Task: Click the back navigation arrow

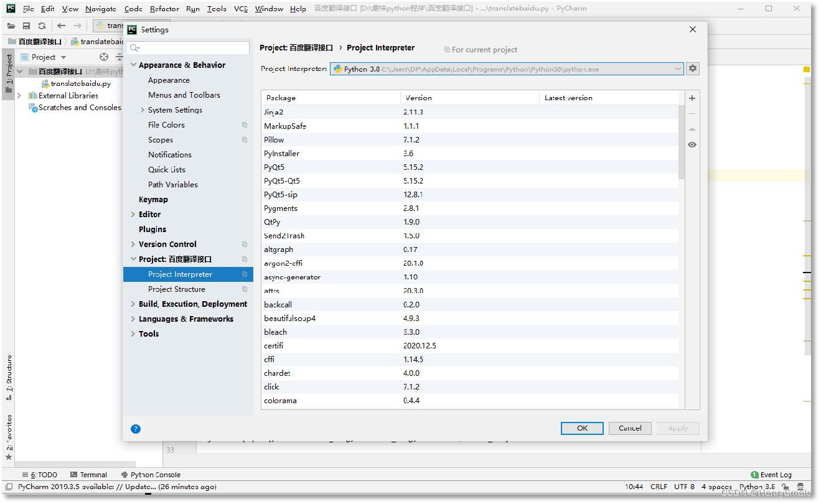Action: pos(61,26)
